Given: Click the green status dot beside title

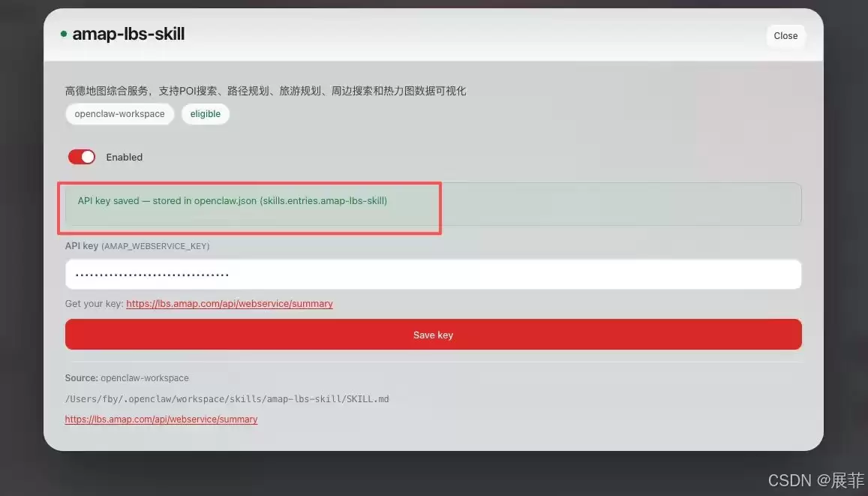Looking at the screenshot, I should point(64,34).
